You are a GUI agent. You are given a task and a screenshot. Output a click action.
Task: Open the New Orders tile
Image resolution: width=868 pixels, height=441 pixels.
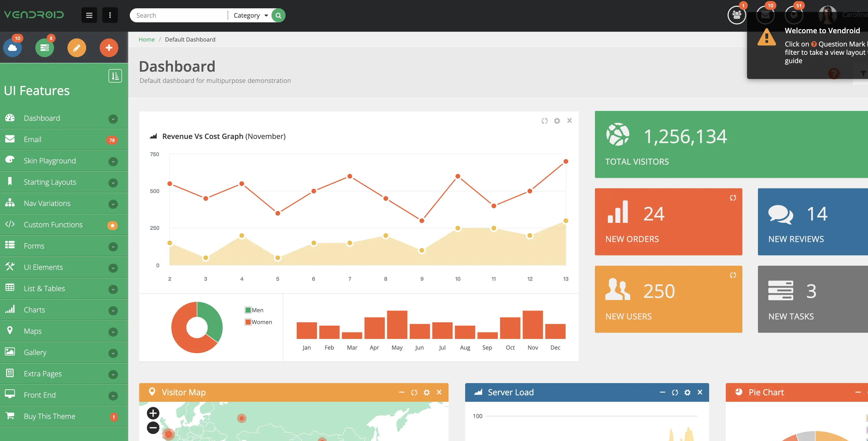tap(669, 222)
